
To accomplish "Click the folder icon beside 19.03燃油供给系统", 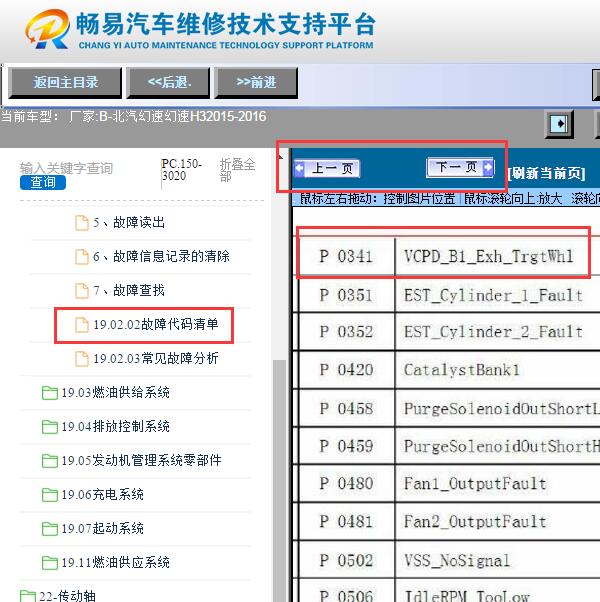I will pos(50,393).
